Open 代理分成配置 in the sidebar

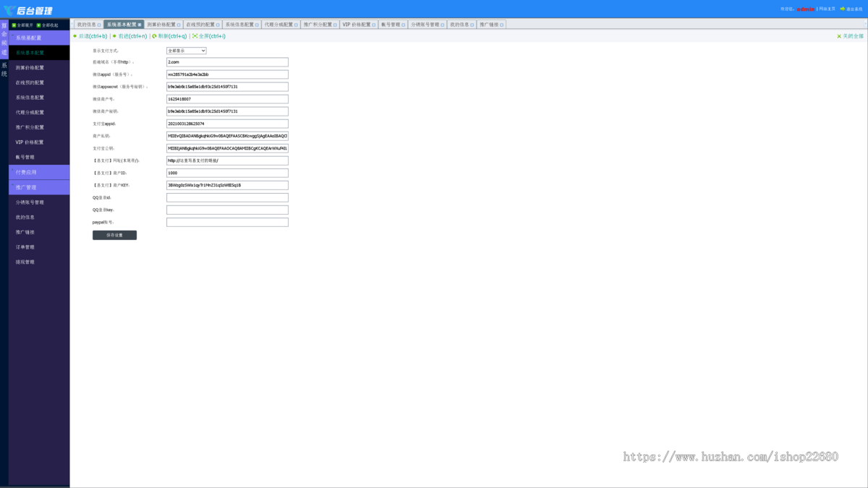(x=39, y=112)
